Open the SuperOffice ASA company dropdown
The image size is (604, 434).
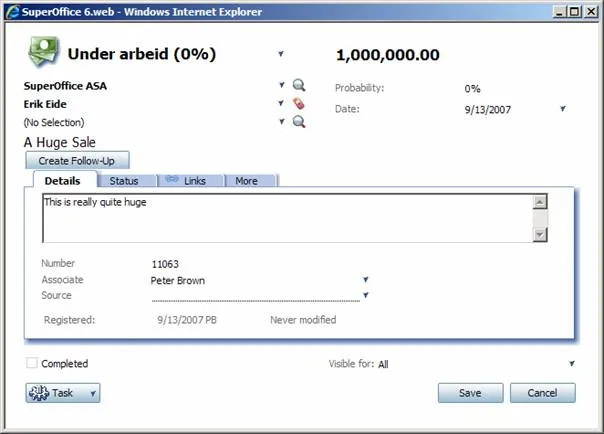(281, 86)
